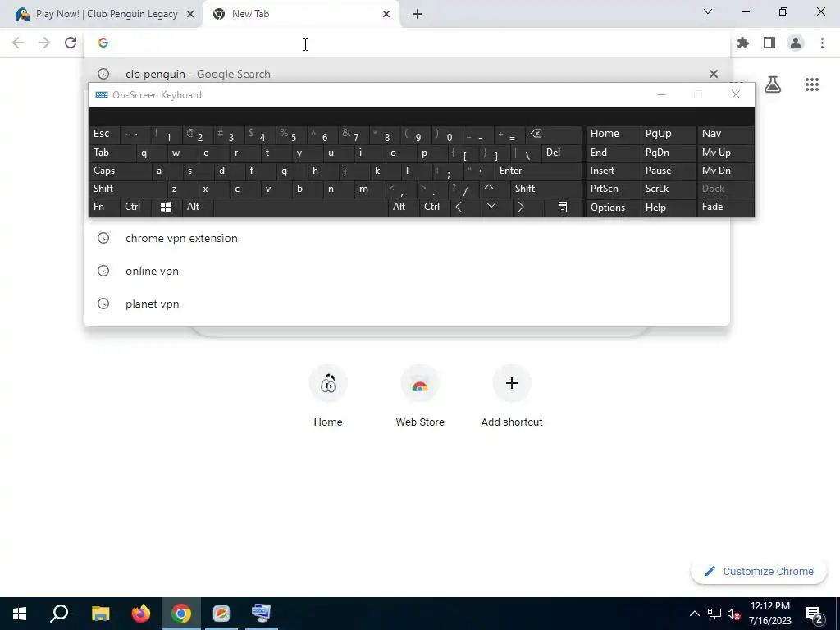The width and height of the screenshot is (840, 630).
Task: Click Esc on the On-Screen Keyboard
Action: point(103,134)
